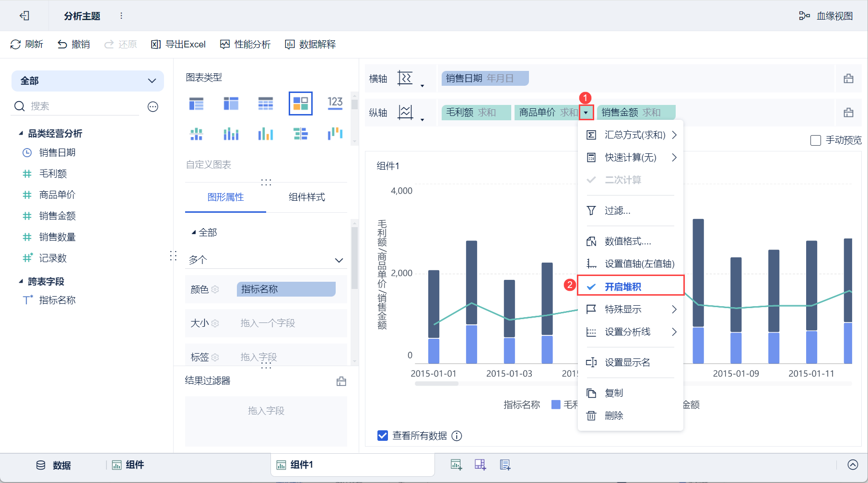868x483 pixels.
Task: Toggle the 开启堆积 stacking option
Action: [x=631, y=287]
